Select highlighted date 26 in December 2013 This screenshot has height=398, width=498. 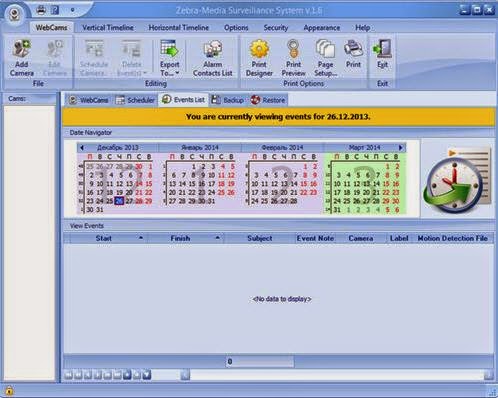[119, 201]
